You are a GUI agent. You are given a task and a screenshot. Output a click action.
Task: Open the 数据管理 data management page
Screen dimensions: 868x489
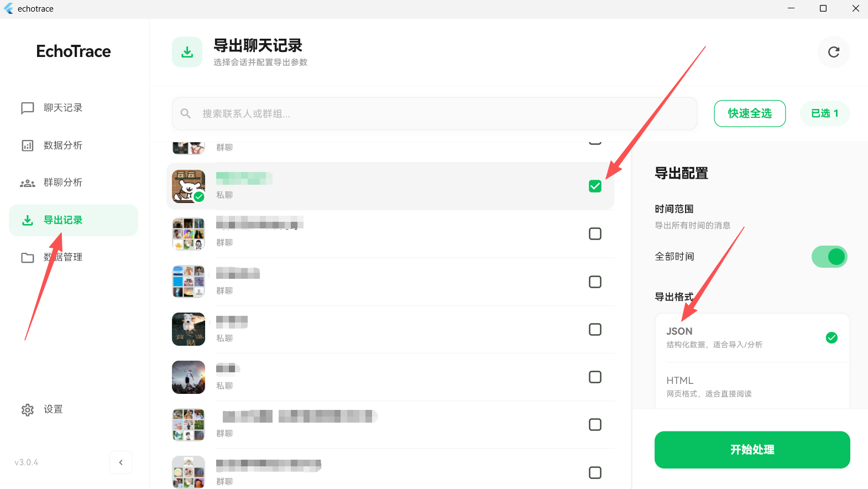click(74, 257)
